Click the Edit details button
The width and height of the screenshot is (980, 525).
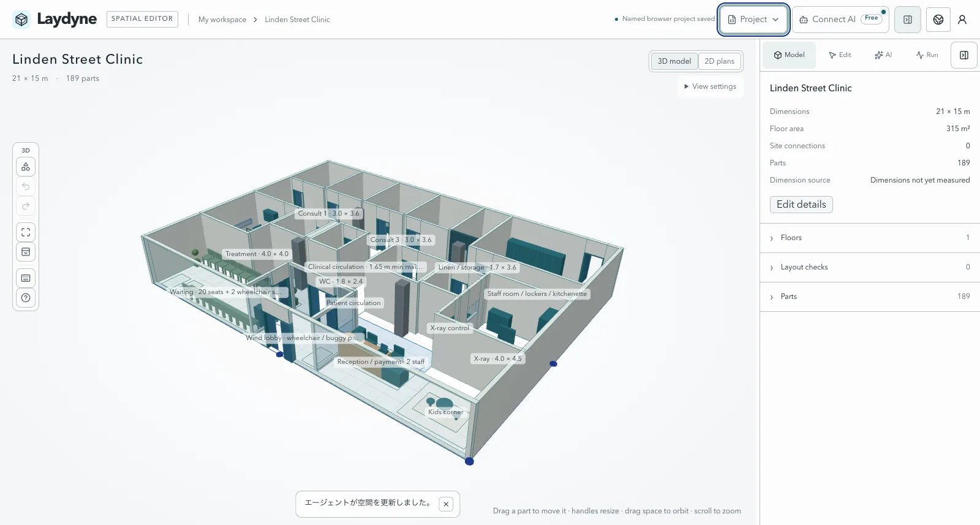click(x=801, y=205)
